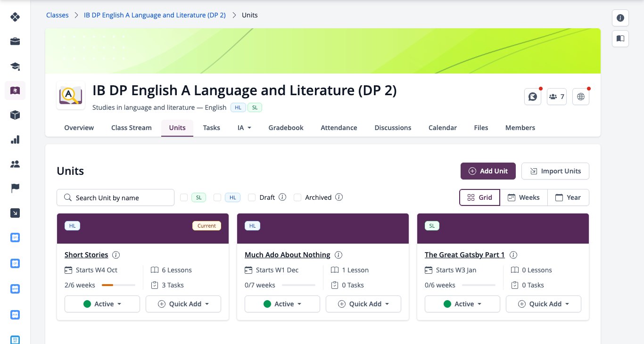The height and width of the screenshot is (344, 644).
Task: Open the briefcase icon in the sidebar
Action: point(15,41)
